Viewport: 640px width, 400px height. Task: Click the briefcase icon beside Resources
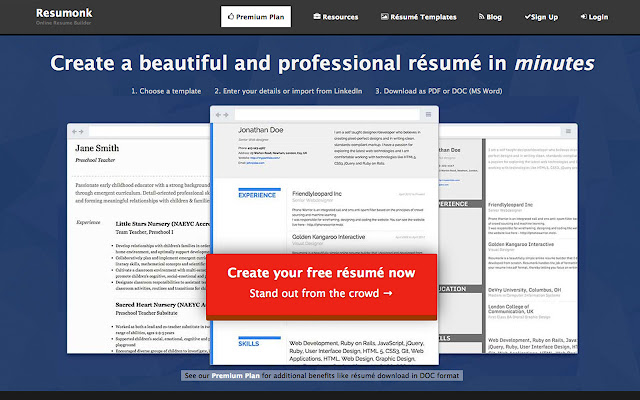pos(317,16)
